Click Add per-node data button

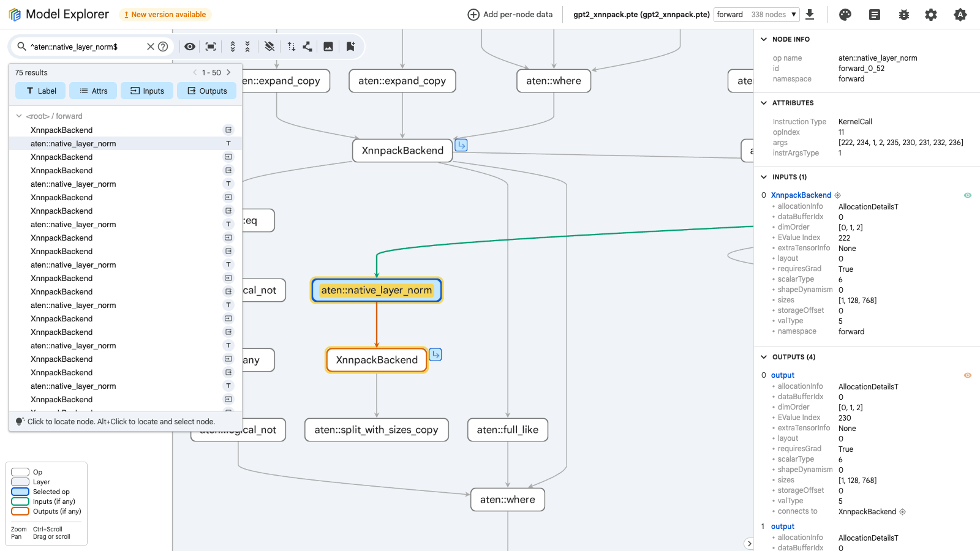[510, 15]
